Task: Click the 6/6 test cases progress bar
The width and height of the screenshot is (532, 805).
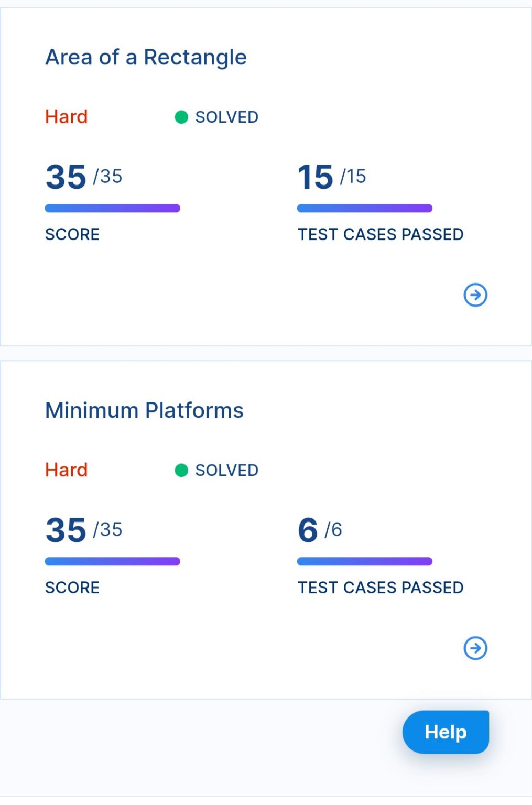Action: click(x=365, y=561)
